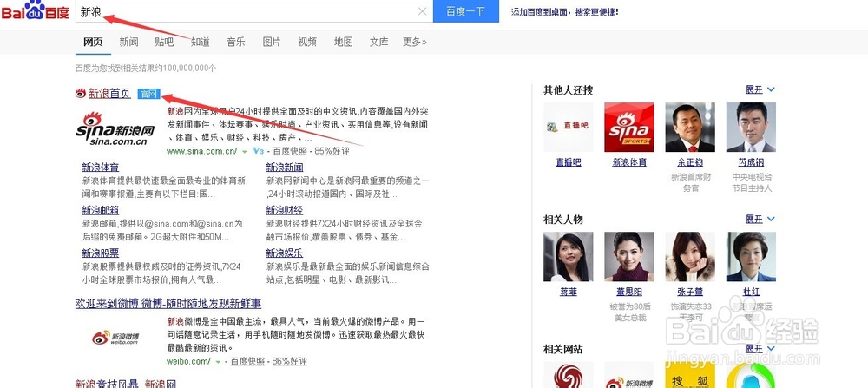Open the weibo.com/ URL link
Screen dimensions: 868x388
[188, 361]
